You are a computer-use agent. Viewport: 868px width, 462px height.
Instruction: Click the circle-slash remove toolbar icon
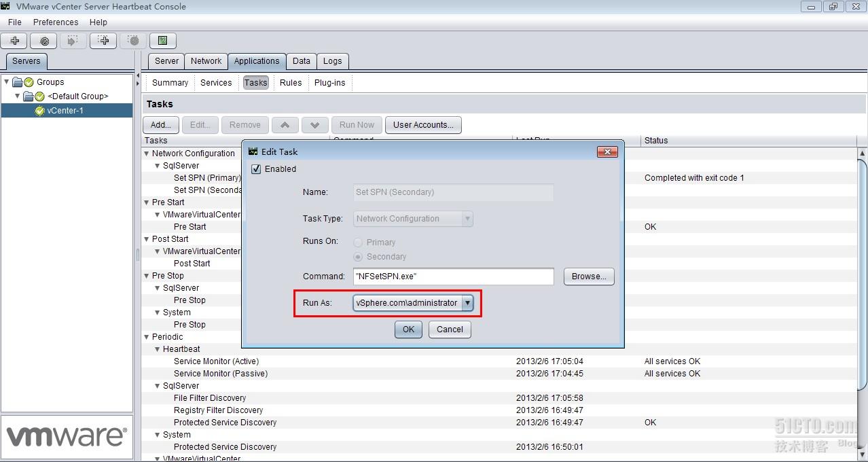(x=44, y=41)
